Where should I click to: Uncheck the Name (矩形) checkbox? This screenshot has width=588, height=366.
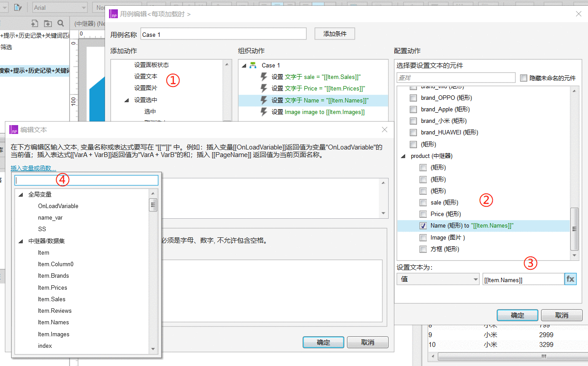coord(423,225)
